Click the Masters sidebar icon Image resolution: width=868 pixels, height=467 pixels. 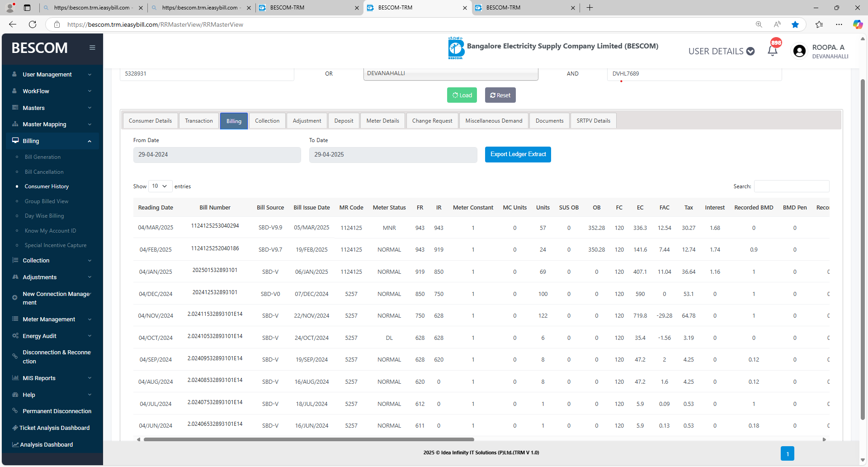coord(15,108)
